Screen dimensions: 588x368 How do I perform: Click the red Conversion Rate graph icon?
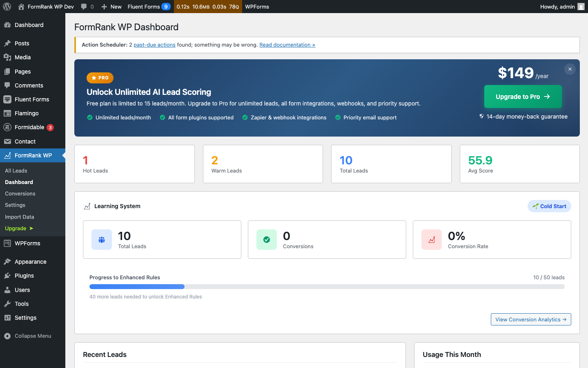(x=432, y=239)
